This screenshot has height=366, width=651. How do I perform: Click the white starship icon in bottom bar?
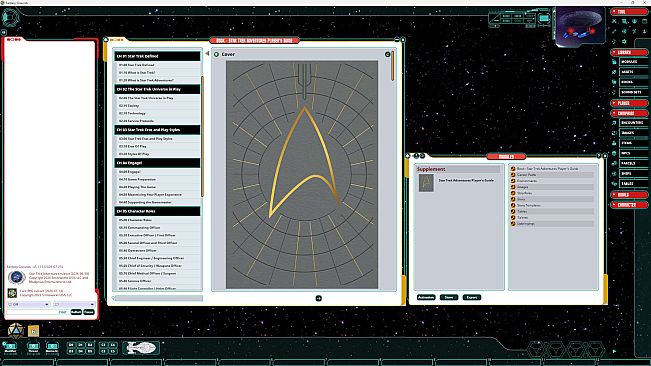pos(141,347)
